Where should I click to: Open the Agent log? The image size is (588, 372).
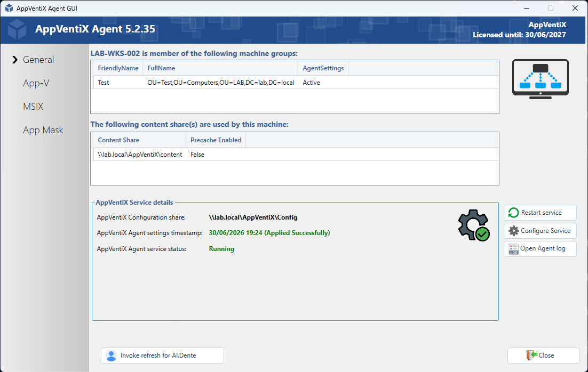[x=540, y=249]
